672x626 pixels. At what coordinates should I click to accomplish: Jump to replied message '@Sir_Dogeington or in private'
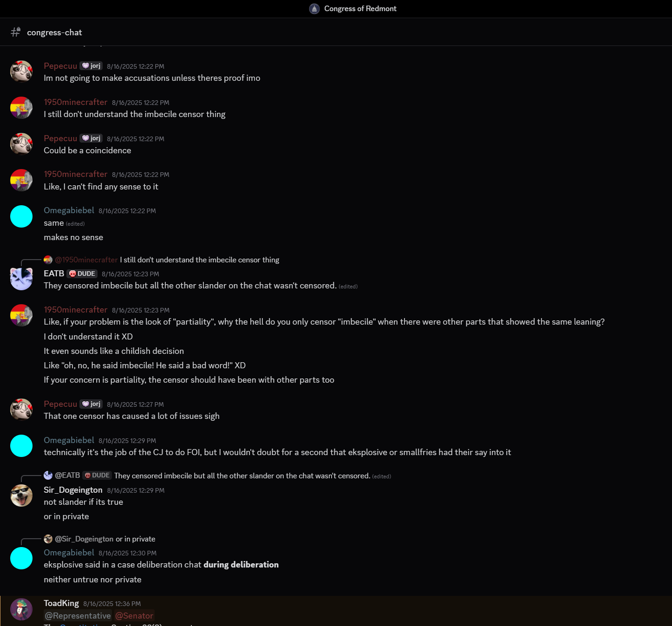[x=99, y=539]
